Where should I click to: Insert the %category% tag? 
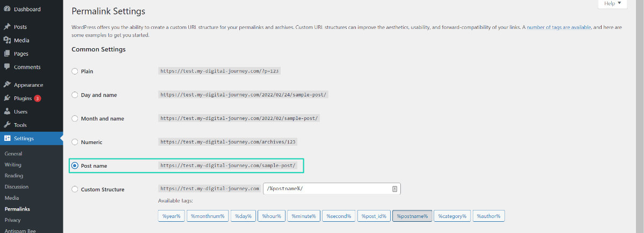[x=452, y=216]
